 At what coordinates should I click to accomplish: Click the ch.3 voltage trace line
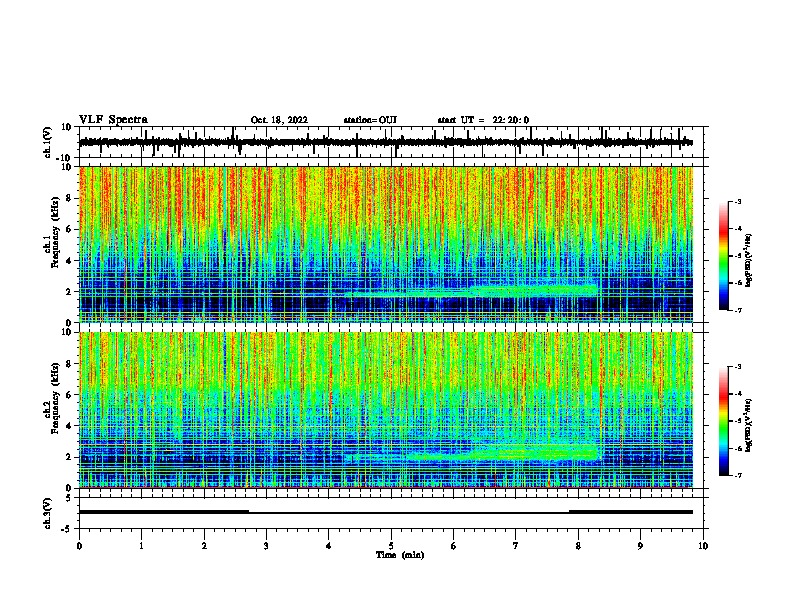(385, 512)
